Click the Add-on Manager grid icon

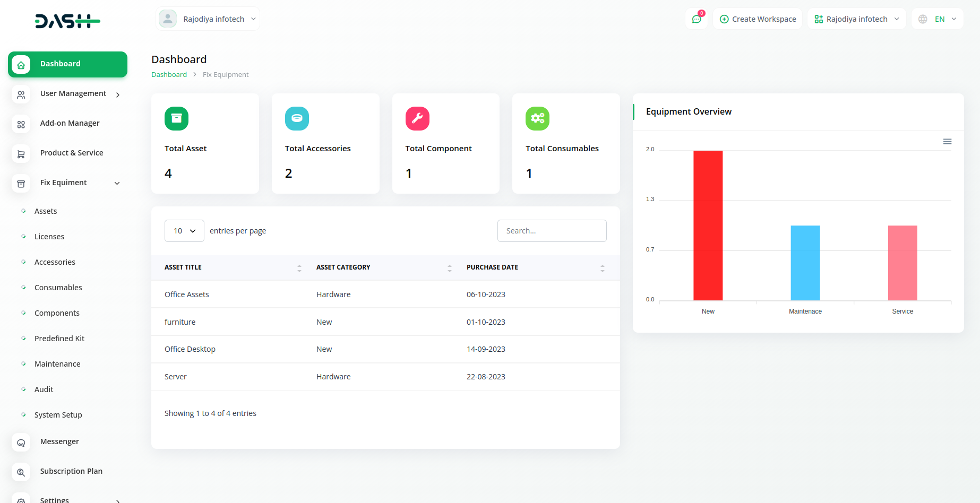point(21,124)
